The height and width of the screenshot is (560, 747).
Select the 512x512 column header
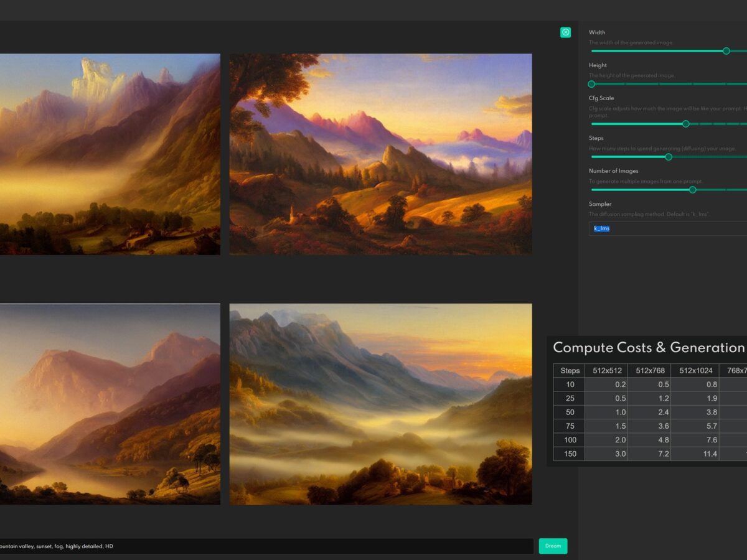click(604, 371)
